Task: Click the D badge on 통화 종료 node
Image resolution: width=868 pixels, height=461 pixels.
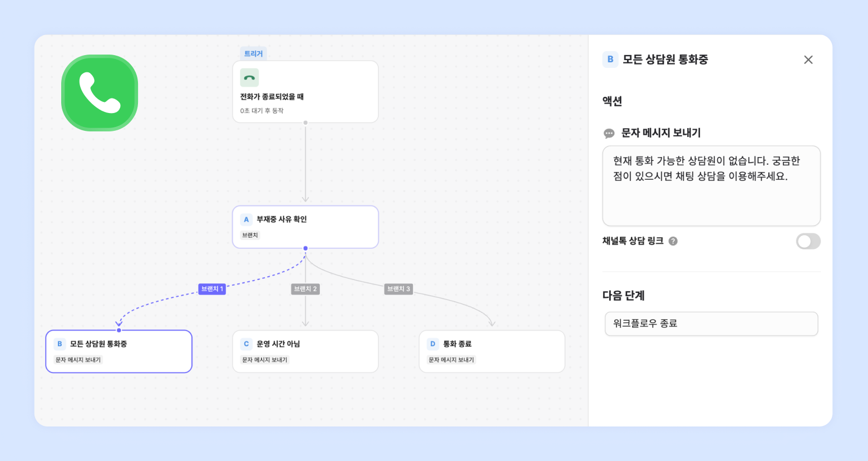Action: point(432,344)
